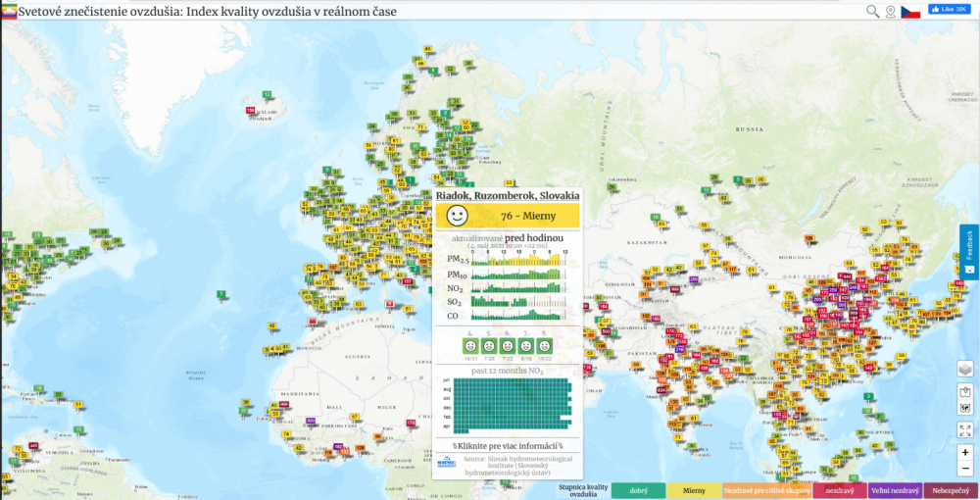Screen dimensions: 980x500
Task: Click the Riadok, Ruzomberok, Slovakia title
Action: (508, 195)
